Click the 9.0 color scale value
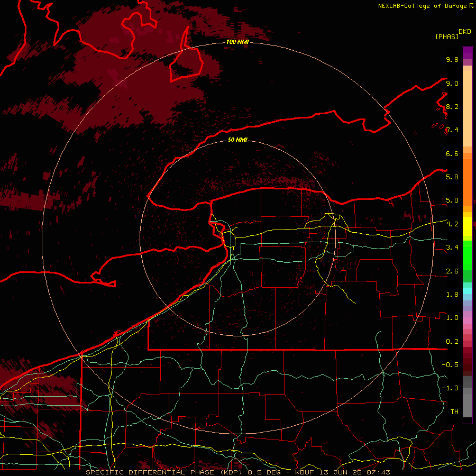This screenshot has width=476, height=476. 452,83
